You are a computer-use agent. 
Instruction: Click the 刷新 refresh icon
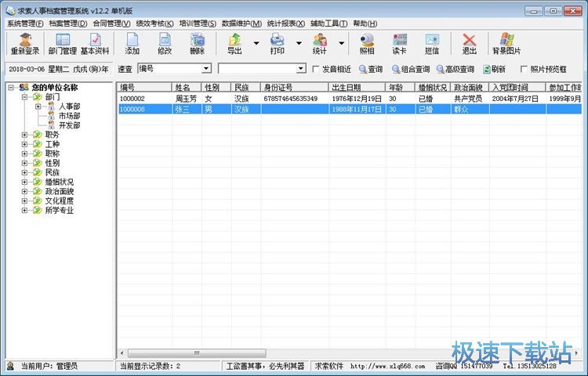(494, 69)
